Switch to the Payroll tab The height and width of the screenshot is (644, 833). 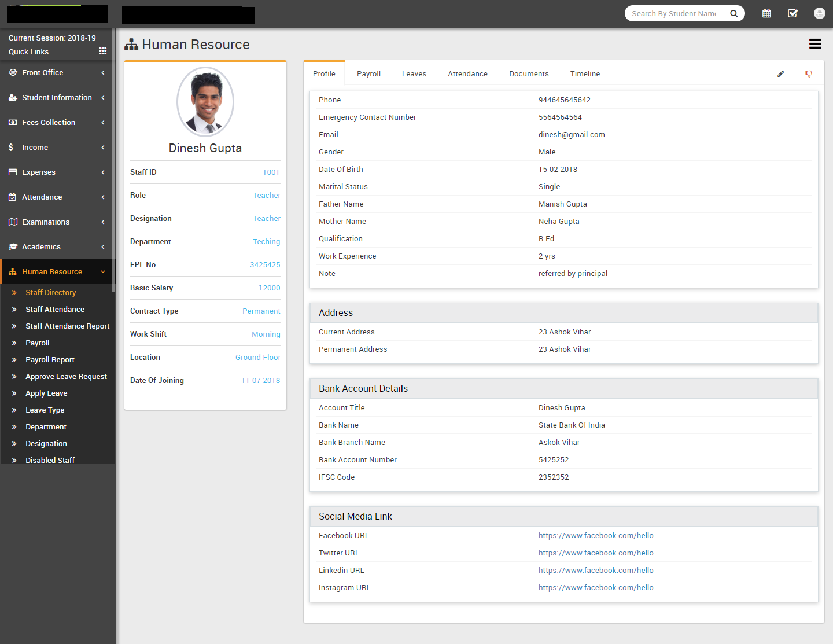[x=368, y=74]
